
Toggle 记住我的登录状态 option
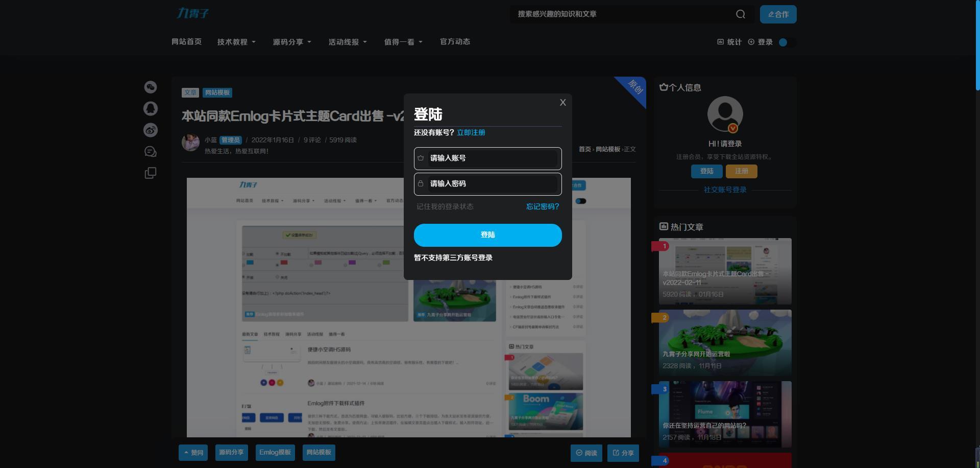[x=445, y=207]
